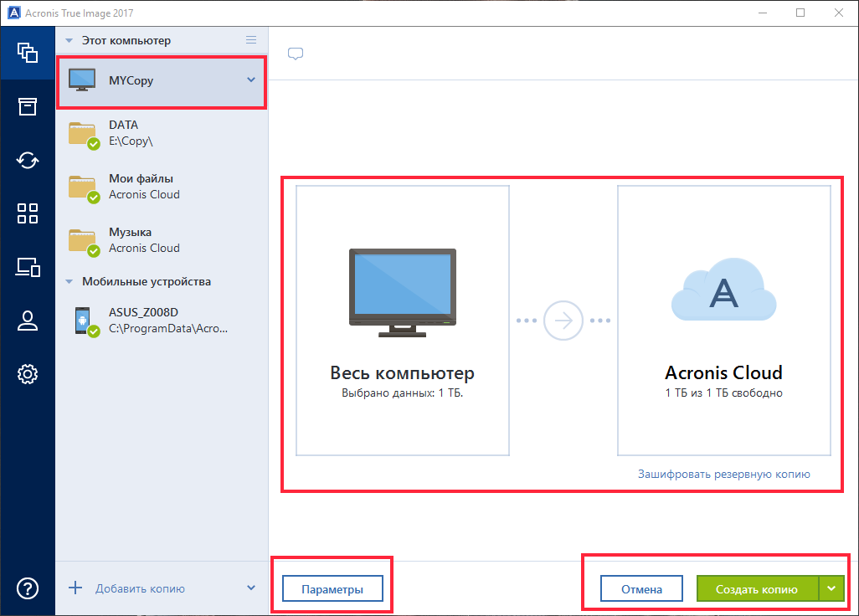The height and width of the screenshot is (616, 859).
Task: Click the MYCopy monitor icon
Action: click(x=82, y=80)
